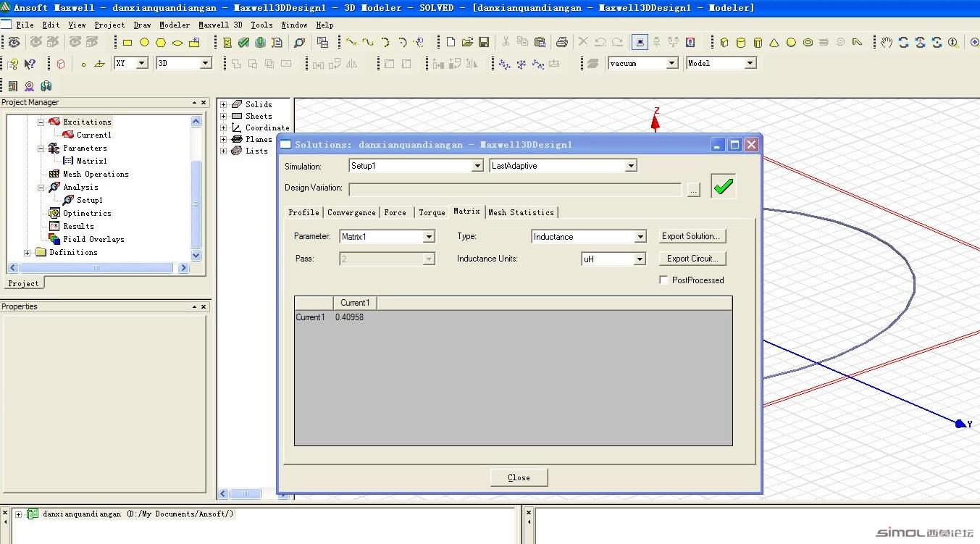980x544 pixels.
Task: Switch to the Mesh Statistics tab
Action: pyautogui.click(x=521, y=212)
